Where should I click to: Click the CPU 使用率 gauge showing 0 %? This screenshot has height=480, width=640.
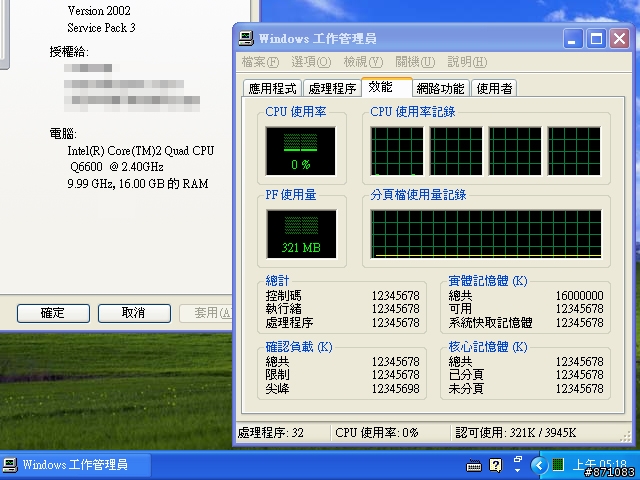300,151
